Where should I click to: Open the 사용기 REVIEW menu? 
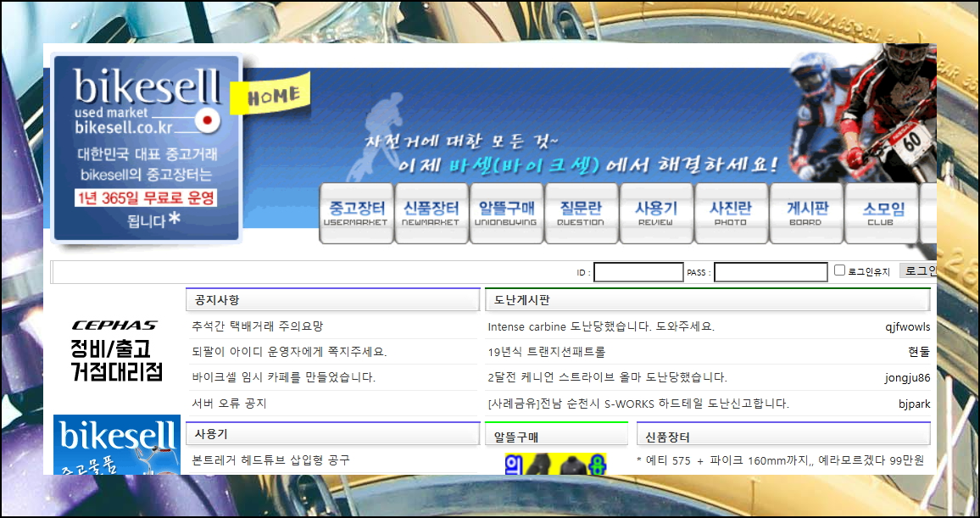tap(656, 213)
